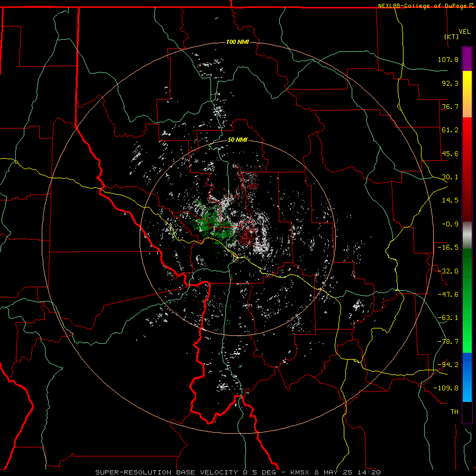Click the 61.2 legend value

pos(450,130)
